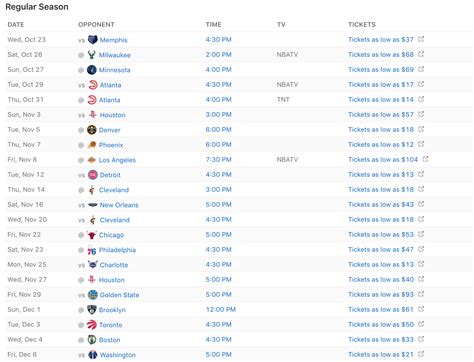Select Tickets as low as $93
This screenshot has width=474, height=362.
coord(381,295)
